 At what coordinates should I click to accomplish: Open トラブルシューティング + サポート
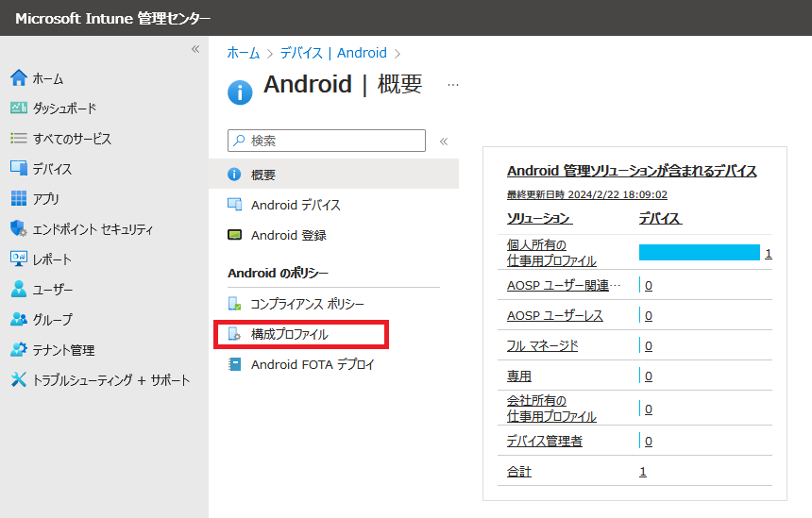111,380
